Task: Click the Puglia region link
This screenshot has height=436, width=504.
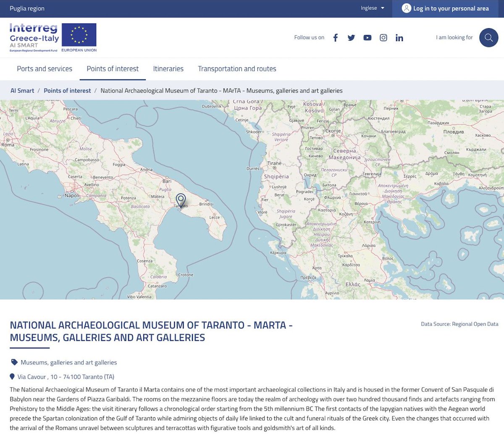Action: coord(27,8)
